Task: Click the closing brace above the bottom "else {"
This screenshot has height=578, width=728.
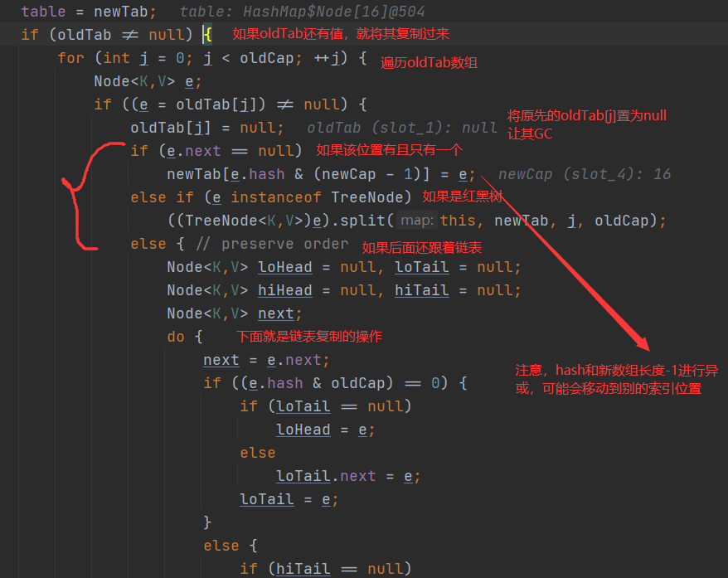Action: [207, 522]
